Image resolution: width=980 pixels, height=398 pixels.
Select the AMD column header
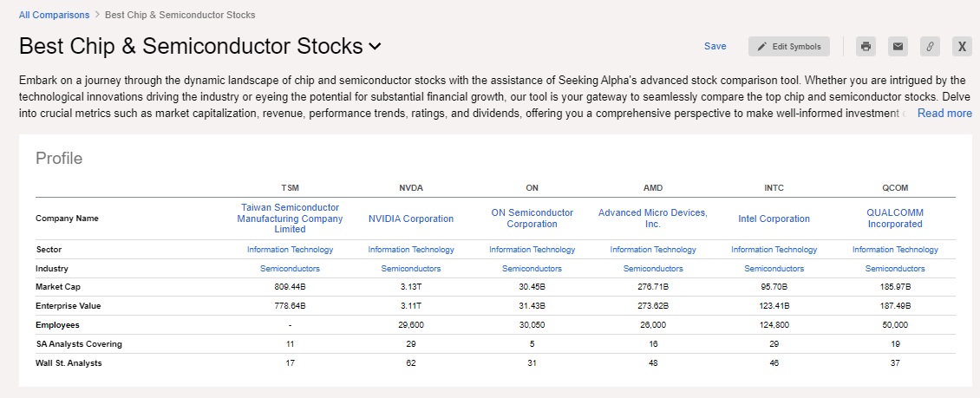[653, 187]
